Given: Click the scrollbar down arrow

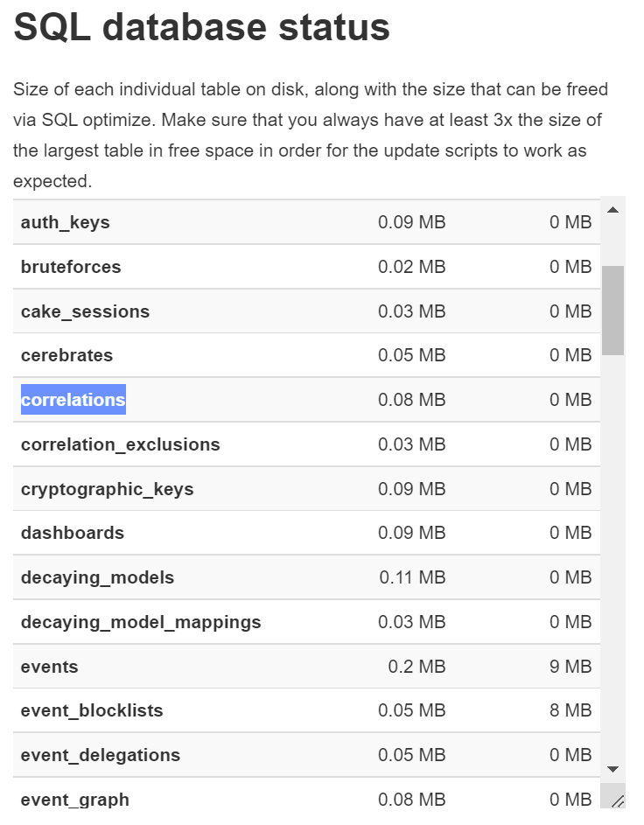Looking at the screenshot, I should [x=612, y=767].
